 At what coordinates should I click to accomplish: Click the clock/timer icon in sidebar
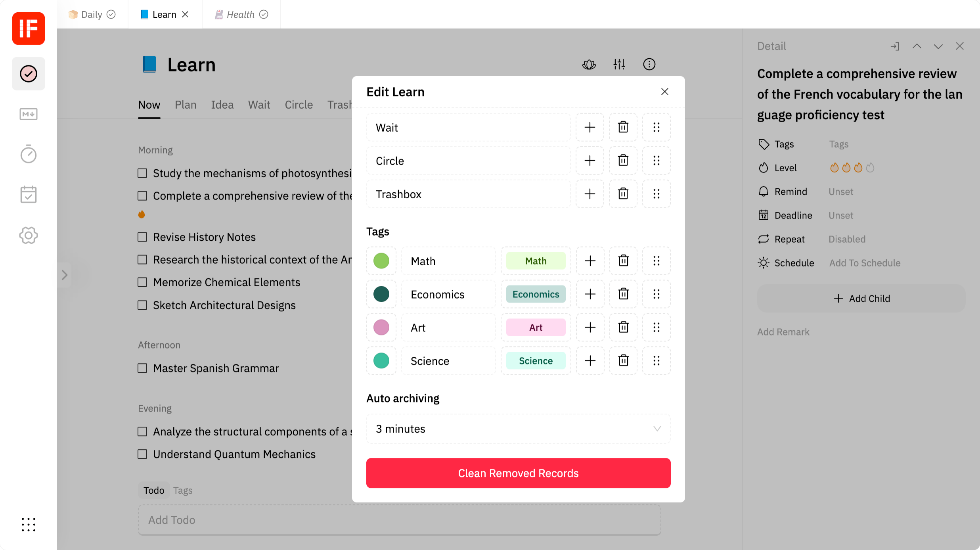pos(28,154)
